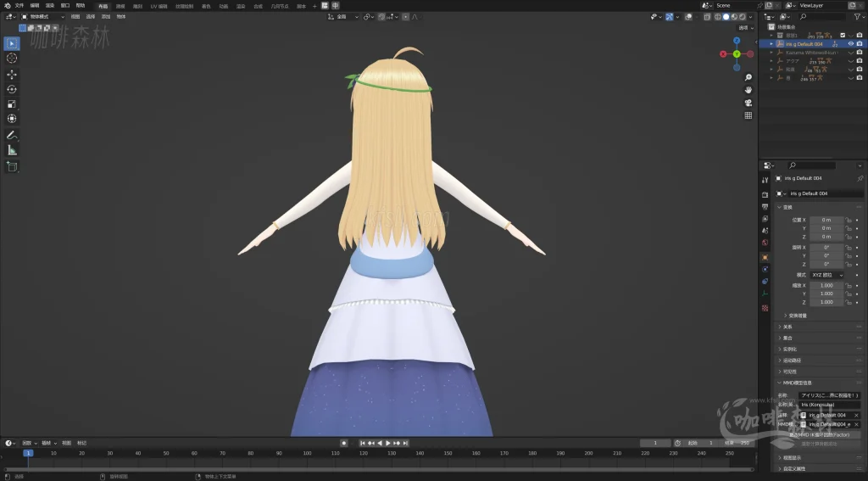
Task: Select the Measure tool
Action: point(12,150)
